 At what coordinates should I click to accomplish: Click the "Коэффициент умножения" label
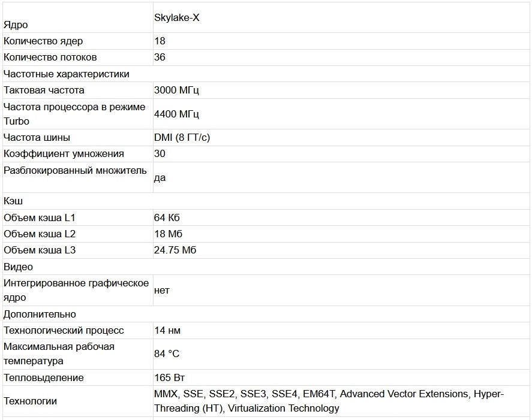[x=64, y=154]
